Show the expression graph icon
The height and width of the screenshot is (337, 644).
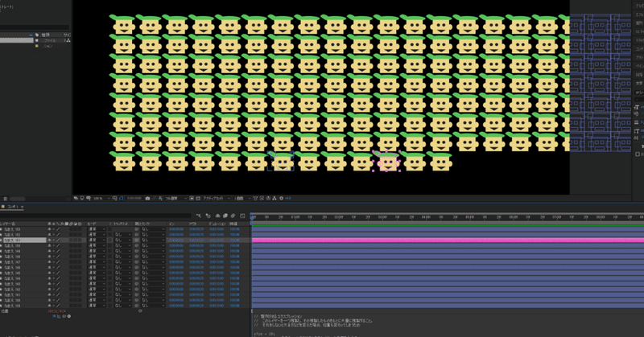click(59, 316)
